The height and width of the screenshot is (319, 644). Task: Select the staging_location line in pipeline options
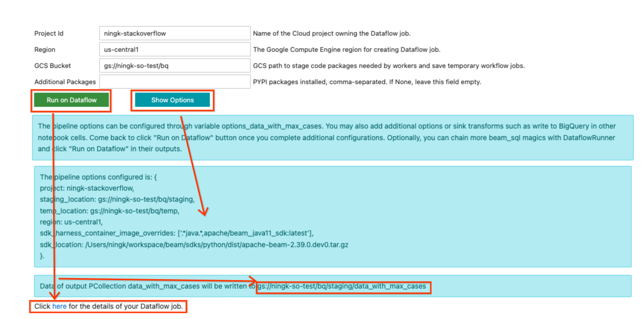(x=117, y=199)
